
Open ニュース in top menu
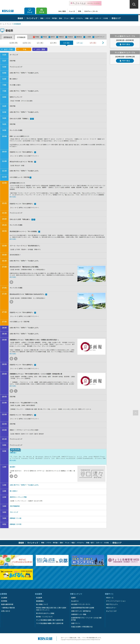[x=72, y=11]
